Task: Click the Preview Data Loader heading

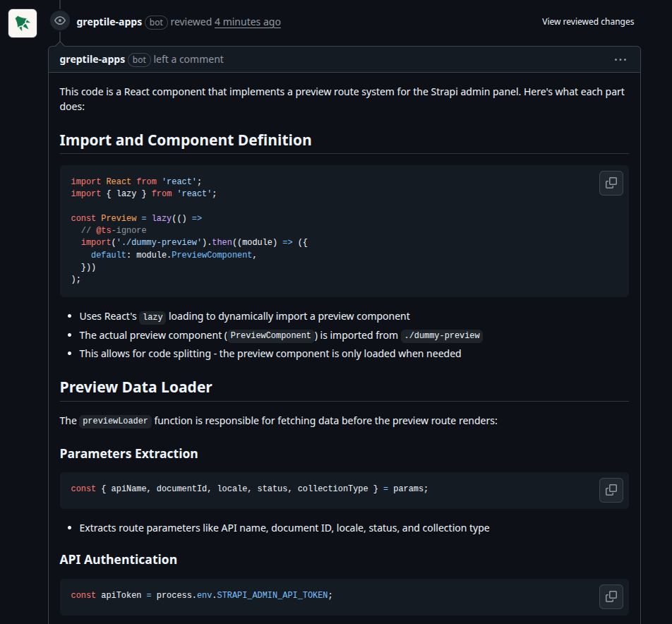Action: 136,387
